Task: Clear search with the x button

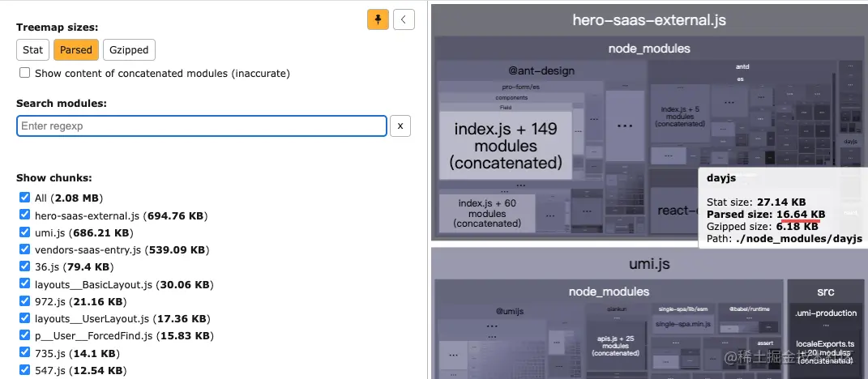Action: click(x=400, y=126)
